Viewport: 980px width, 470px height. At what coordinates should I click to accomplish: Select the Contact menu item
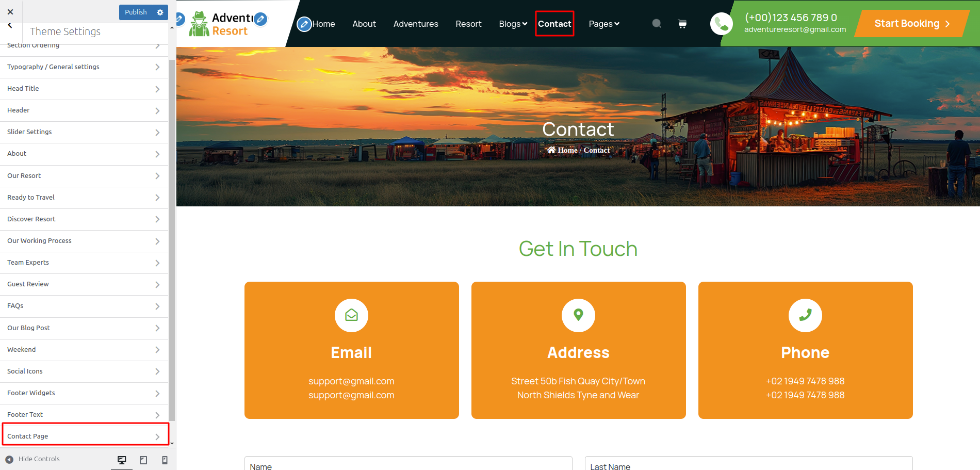pyautogui.click(x=554, y=23)
